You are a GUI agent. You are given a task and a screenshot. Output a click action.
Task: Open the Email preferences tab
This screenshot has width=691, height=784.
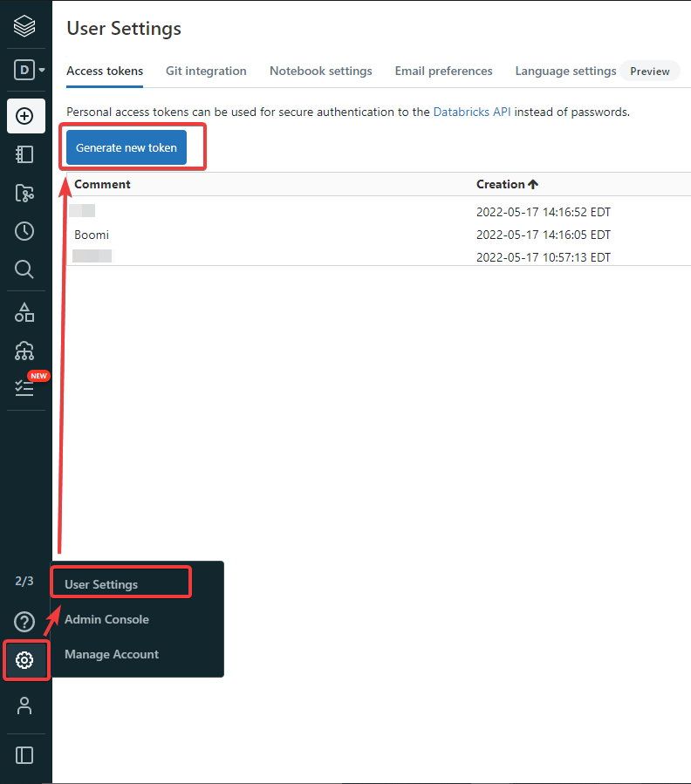(443, 71)
